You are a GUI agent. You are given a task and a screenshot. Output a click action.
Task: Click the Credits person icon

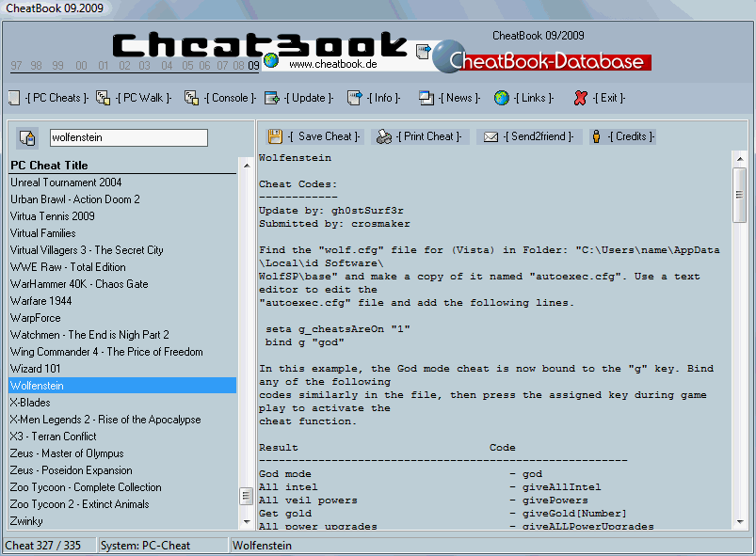pos(596,136)
